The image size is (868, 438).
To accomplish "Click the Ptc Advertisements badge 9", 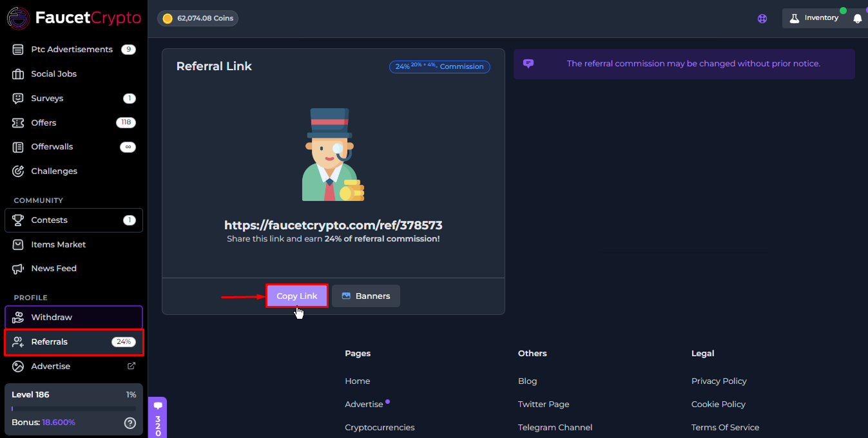I will click(x=128, y=50).
